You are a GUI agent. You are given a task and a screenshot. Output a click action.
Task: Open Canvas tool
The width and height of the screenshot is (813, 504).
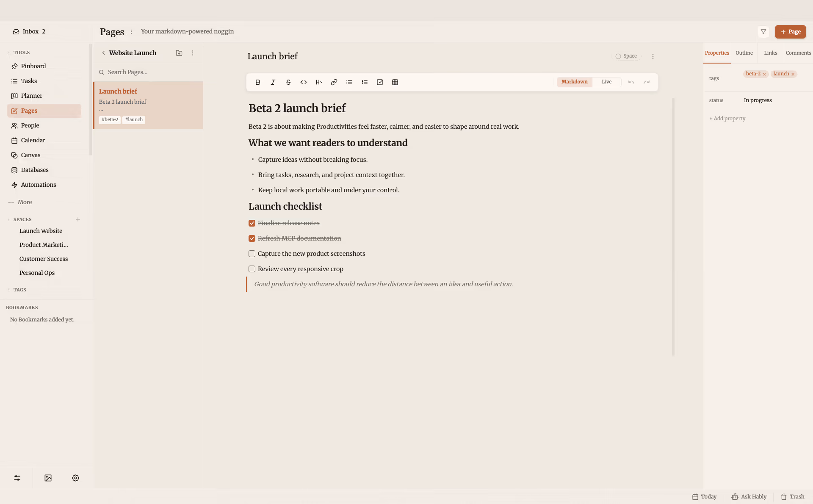tap(44, 155)
